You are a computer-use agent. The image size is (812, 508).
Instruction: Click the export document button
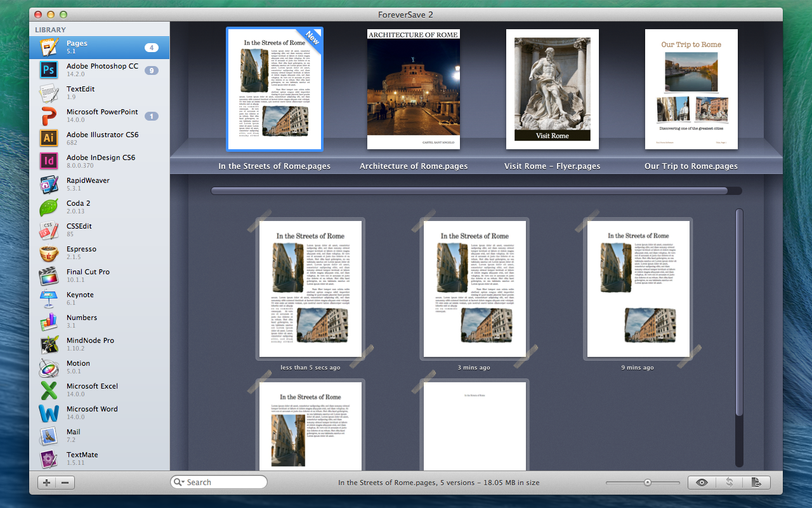[x=756, y=483]
